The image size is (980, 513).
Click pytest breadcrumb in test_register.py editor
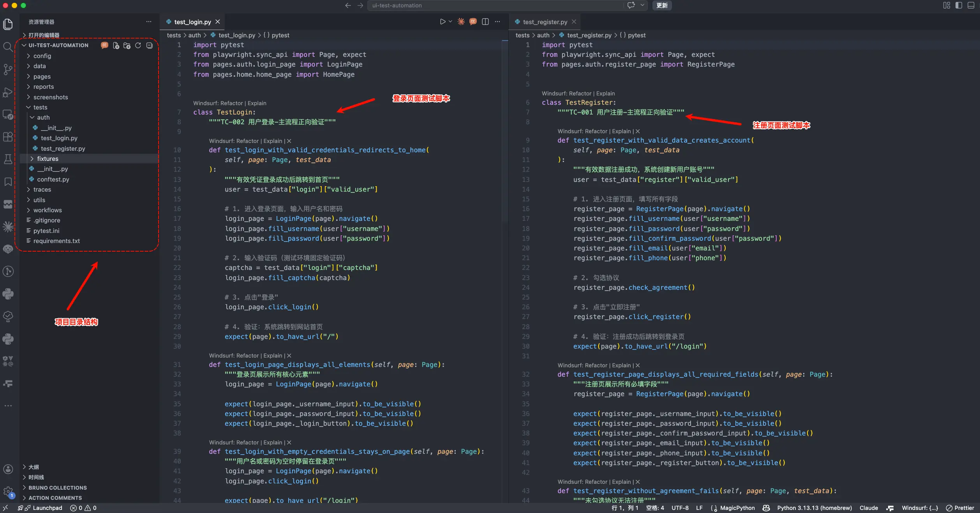coord(636,35)
